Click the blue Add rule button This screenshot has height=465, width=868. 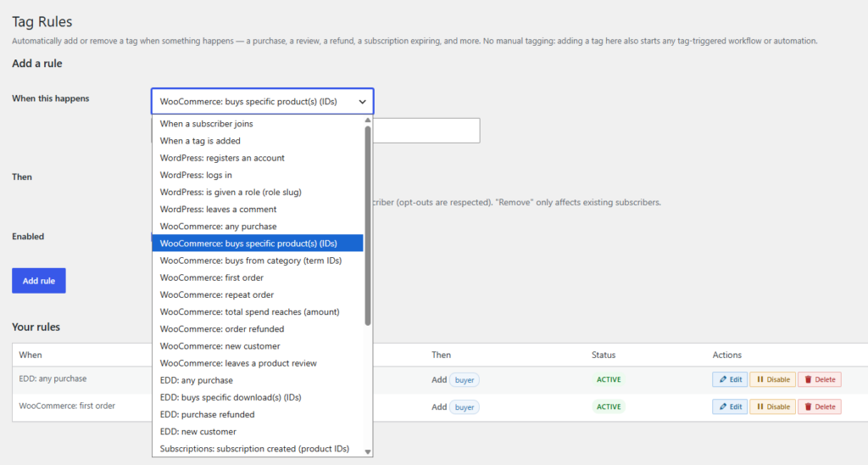pyautogui.click(x=39, y=281)
